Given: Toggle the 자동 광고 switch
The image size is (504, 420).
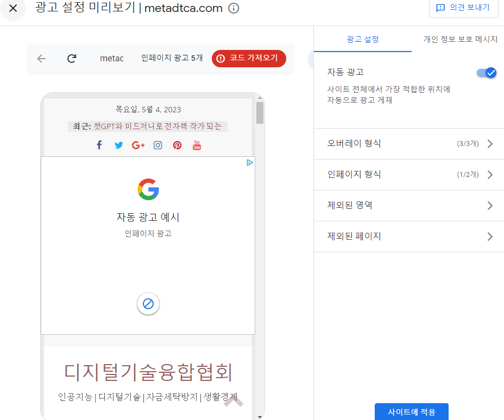Looking at the screenshot, I should (x=487, y=73).
